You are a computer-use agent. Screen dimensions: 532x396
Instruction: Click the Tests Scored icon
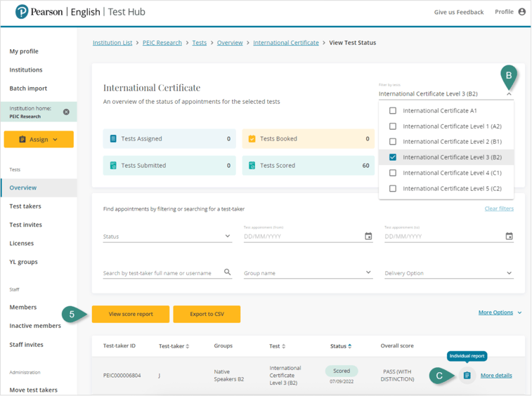click(252, 166)
